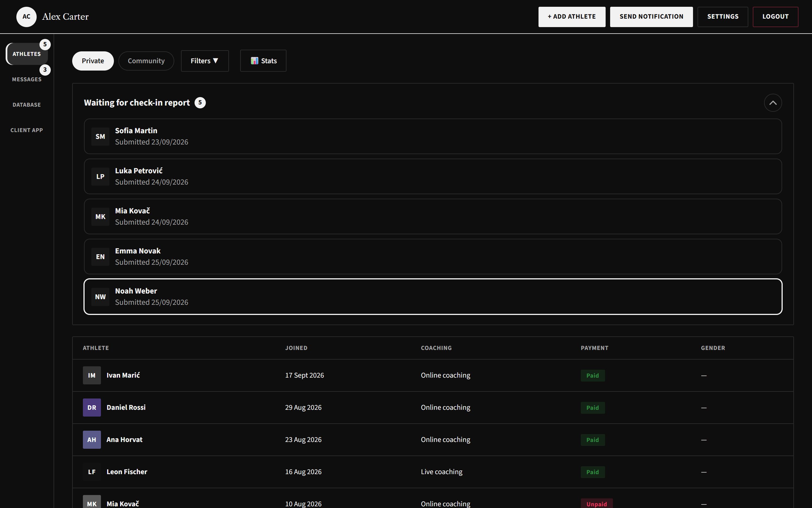Click Send Notification button
This screenshot has width=812, height=508.
pos(651,17)
